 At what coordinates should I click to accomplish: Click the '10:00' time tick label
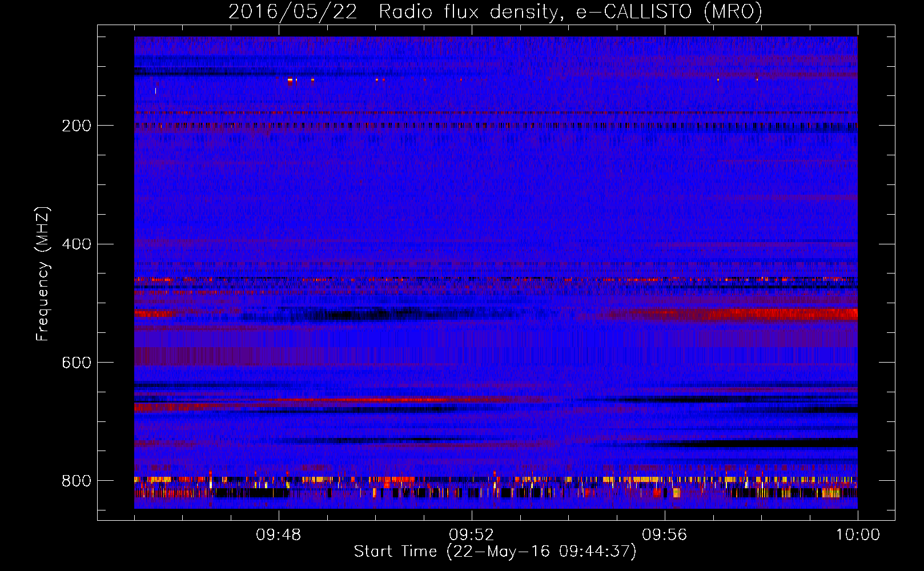click(858, 535)
